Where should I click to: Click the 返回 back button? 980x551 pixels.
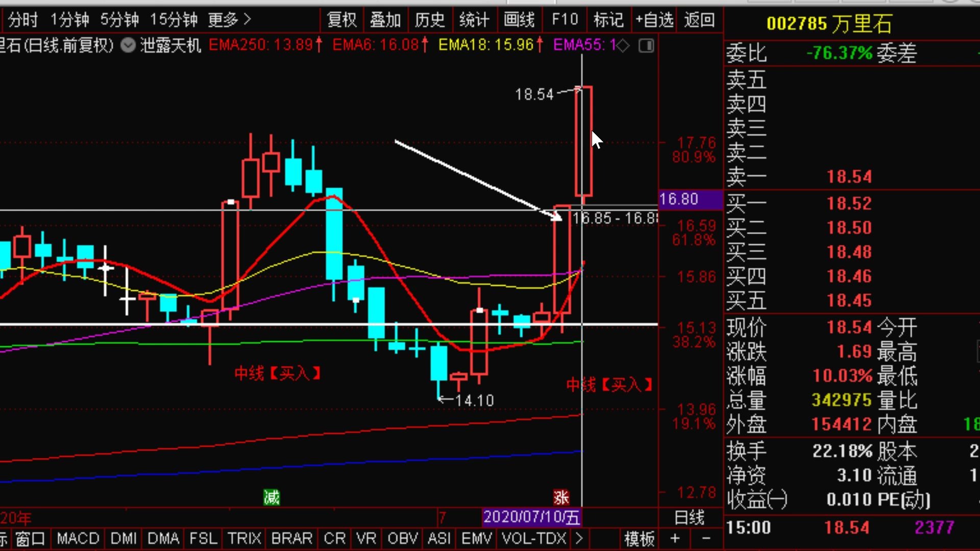tap(699, 20)
